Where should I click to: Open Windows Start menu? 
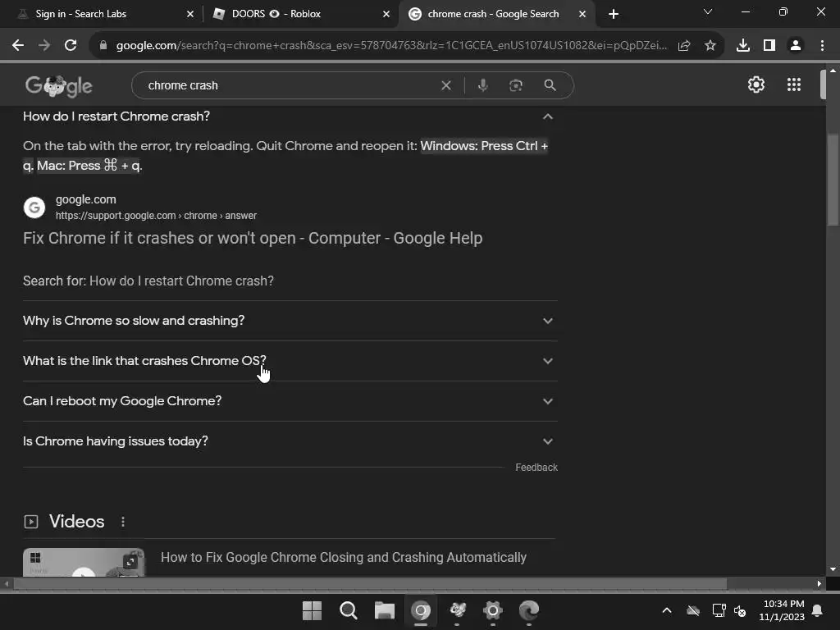[x=312, y=610]
